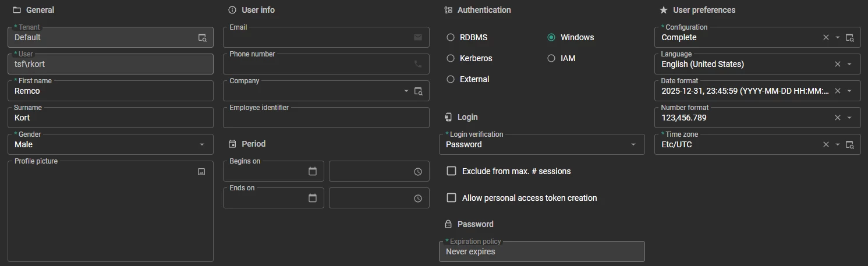
Task: Expand the Gender dropdown
Action: pos(202,144)
